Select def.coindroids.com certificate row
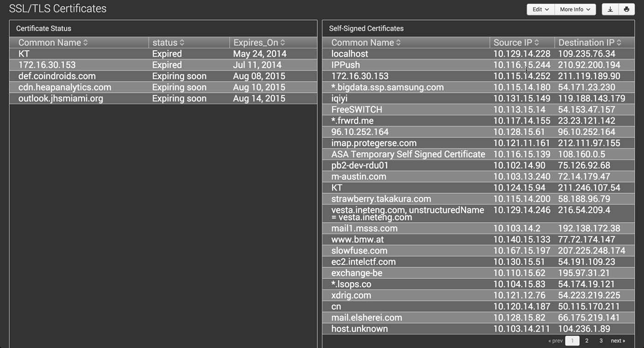The width and height of the screenshot is (644, 348). point(163,76)
